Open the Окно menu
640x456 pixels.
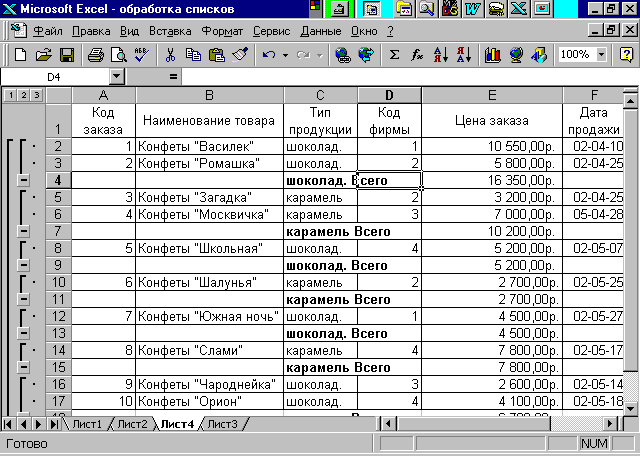point(364,31)
